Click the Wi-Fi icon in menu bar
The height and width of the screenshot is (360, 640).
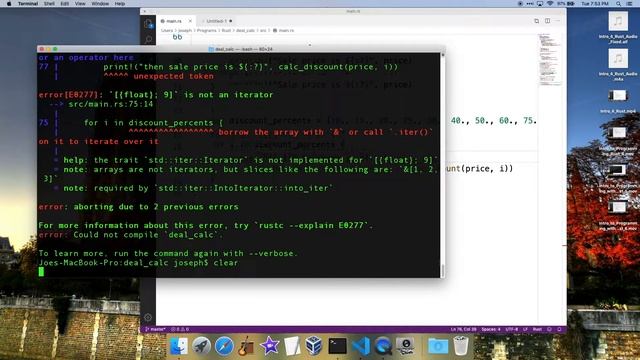pos(550,4)
